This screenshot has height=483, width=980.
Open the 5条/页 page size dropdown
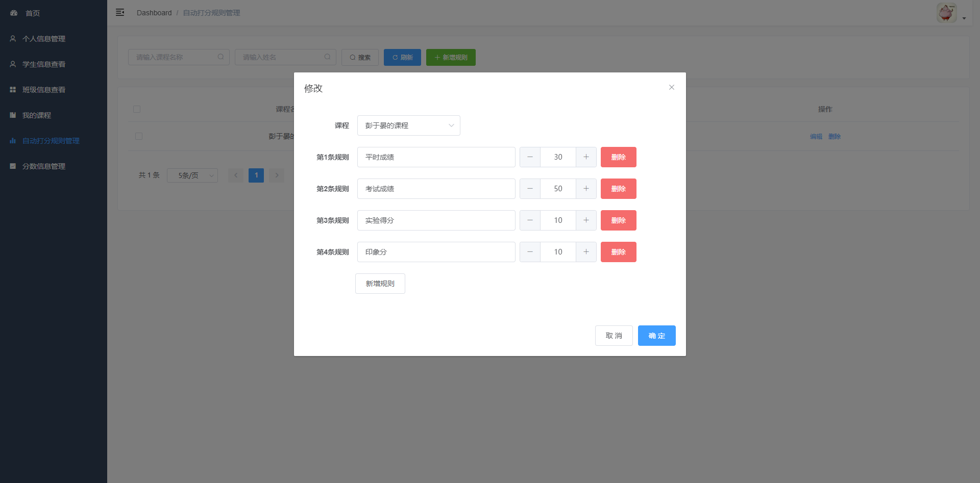coord(192,175)
